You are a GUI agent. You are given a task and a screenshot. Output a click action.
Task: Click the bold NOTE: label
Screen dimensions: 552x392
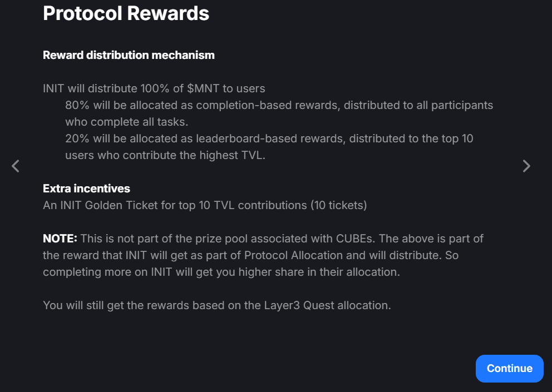[x=60, y=239]
